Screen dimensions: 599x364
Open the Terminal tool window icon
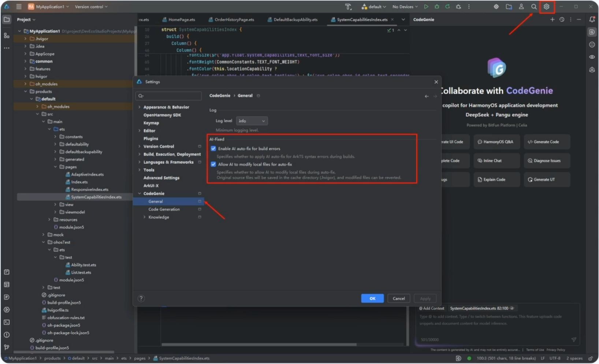point(7,322)
